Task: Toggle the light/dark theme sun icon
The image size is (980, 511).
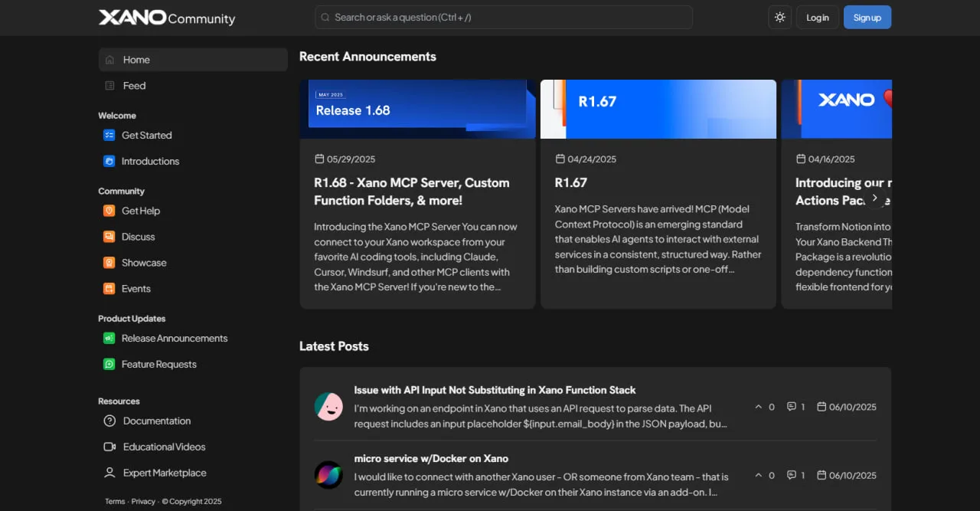Action: pyautogui.click(x=779, y=18)
